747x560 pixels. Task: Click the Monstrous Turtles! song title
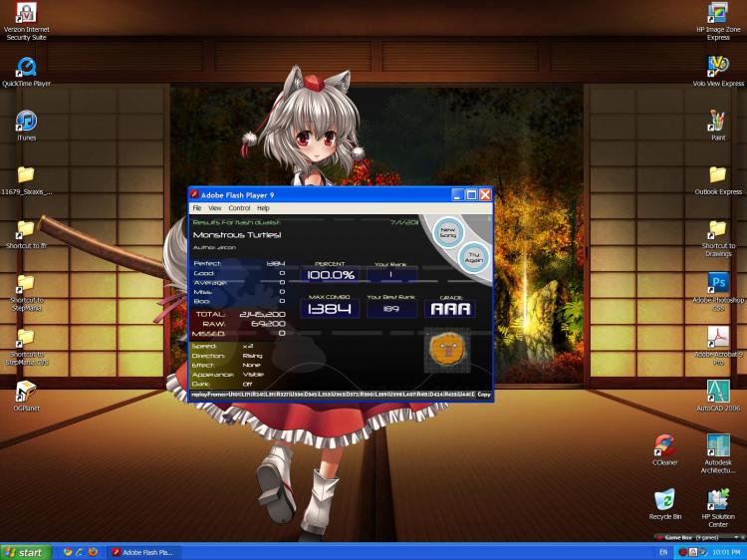237,235
